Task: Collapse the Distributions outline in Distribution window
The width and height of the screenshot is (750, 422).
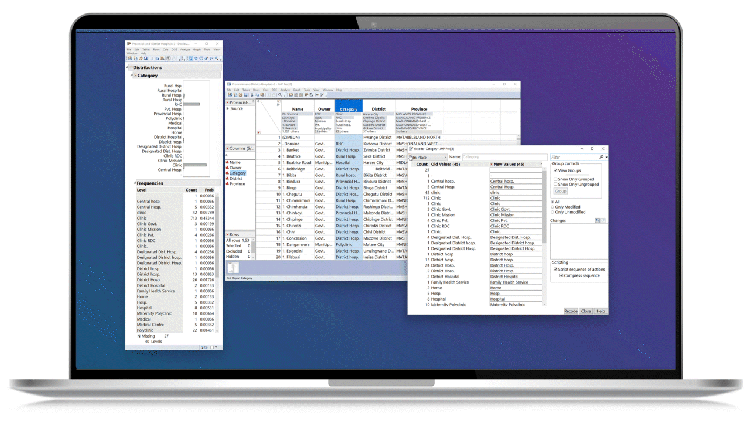Action: pos(128,68)
